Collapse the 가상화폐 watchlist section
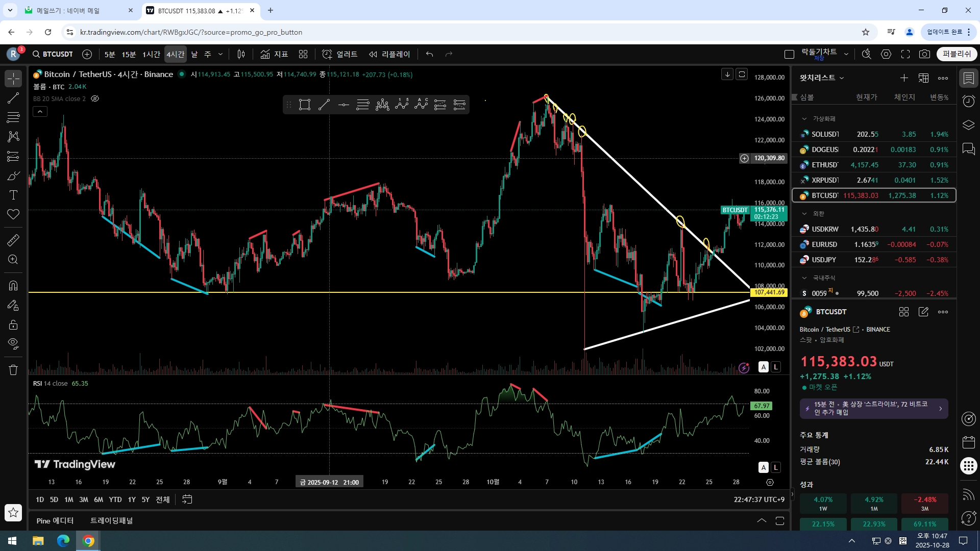Viewport: 980px width, 551px height. coord(804,118)
